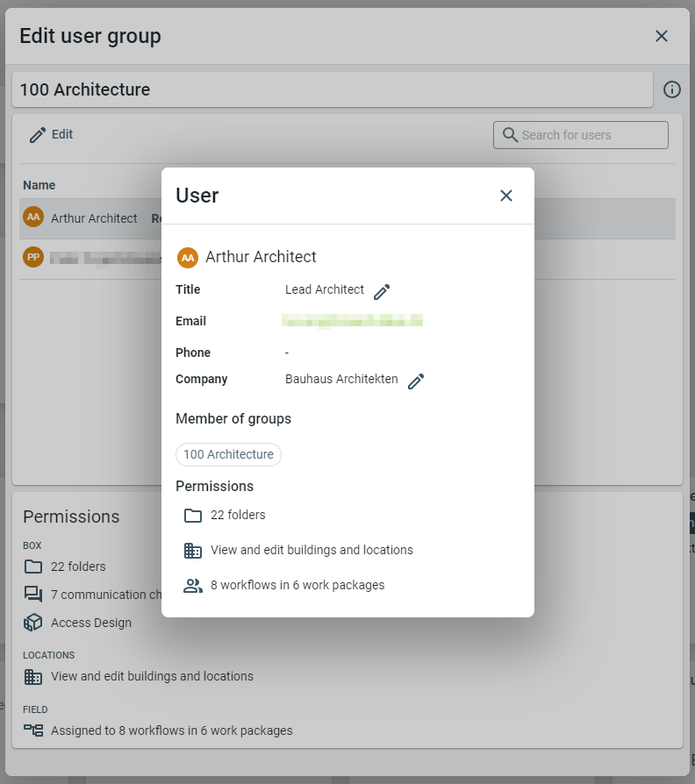Focus the Search for users field
Image resolution: width=695 pixels, height=784 pixels.
pyautogui.click(x=590, y=135)
